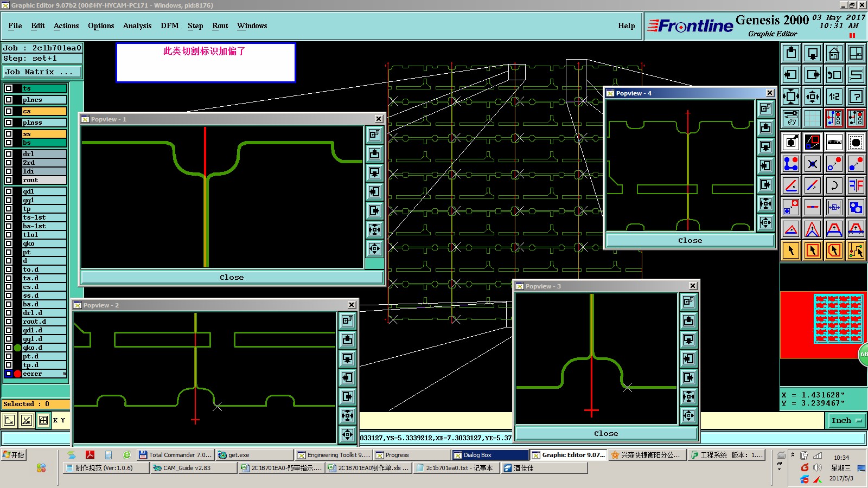Click the pan right view icon in right toolbar
This screenshot has height=488, width=868.
point(813,75)
